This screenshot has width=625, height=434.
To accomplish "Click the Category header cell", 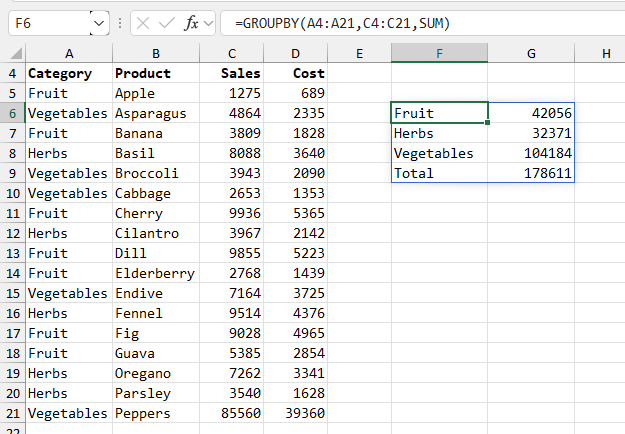I will [69, 73].
